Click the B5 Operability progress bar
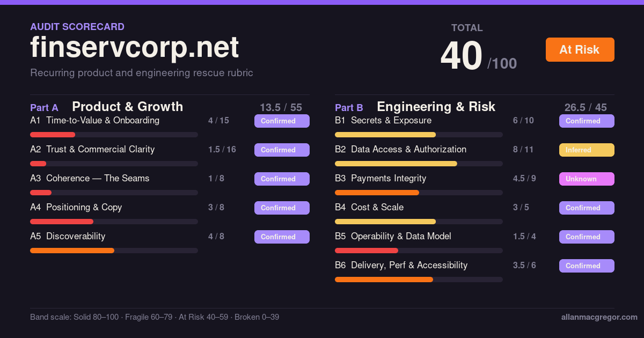644x338 pixels. (419, 251)
